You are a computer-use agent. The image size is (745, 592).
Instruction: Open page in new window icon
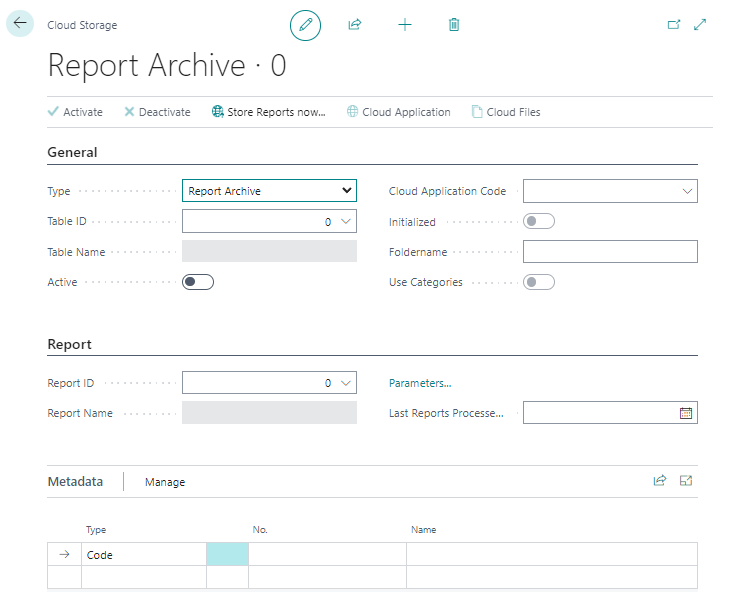click(674, 24)
